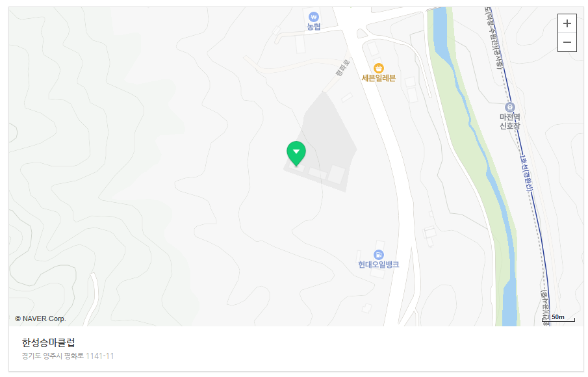Open the 현대오일뱅크 gas station icon
Image resolution: width=588 pixels, height=377 pixels.
click(x=379, y=255)
